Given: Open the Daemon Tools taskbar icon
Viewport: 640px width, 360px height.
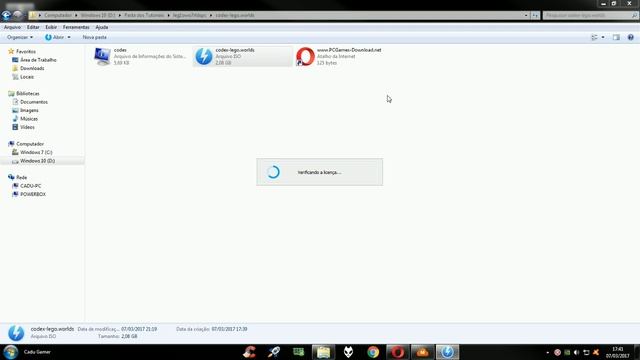Looking at the screenshot, I should coord(447,352).
